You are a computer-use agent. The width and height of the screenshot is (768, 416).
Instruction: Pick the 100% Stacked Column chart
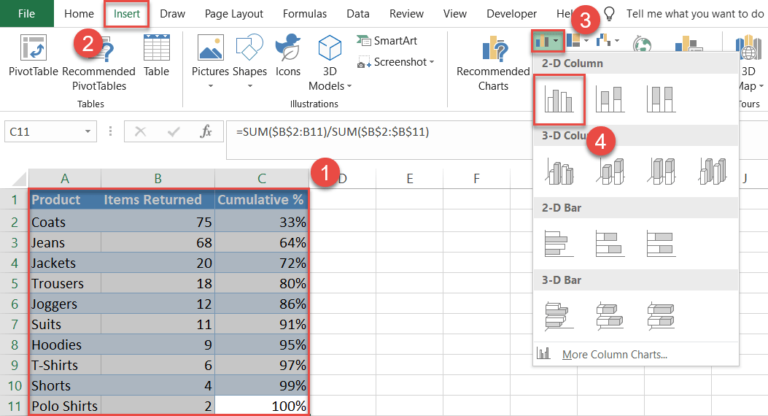661,99
